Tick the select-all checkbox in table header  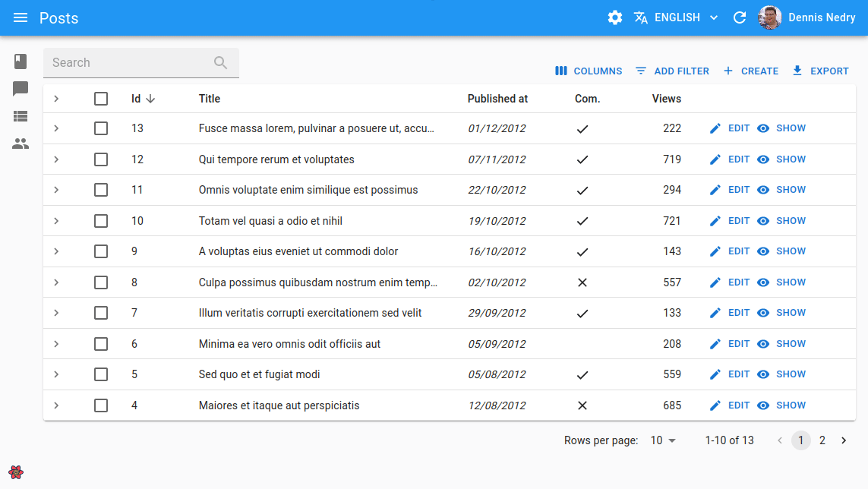click(x=101, y=99)
